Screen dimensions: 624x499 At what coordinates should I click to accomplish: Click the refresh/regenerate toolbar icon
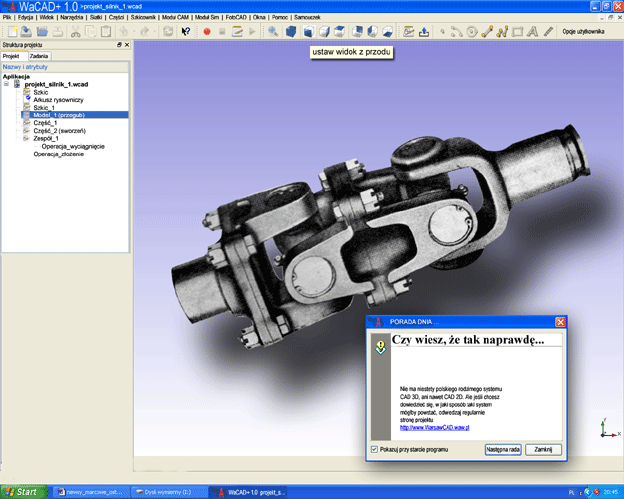click(x=168, y=31)
